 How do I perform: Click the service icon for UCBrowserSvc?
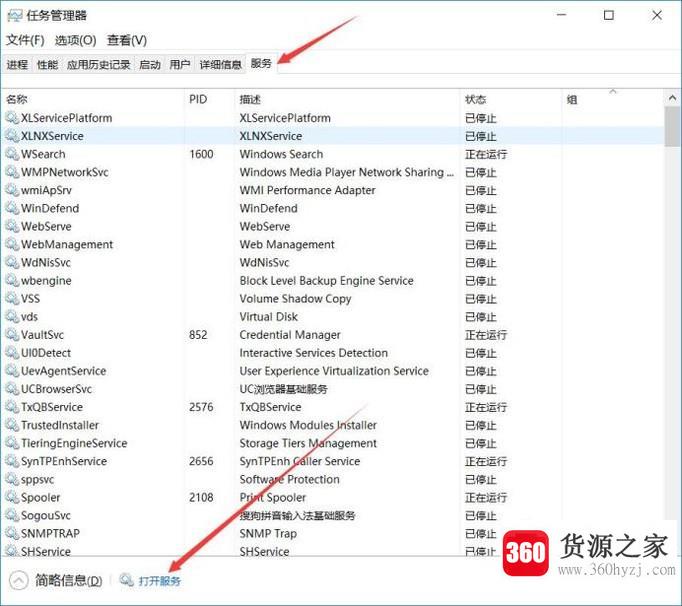pyautogui.click(x=12, y=388)
